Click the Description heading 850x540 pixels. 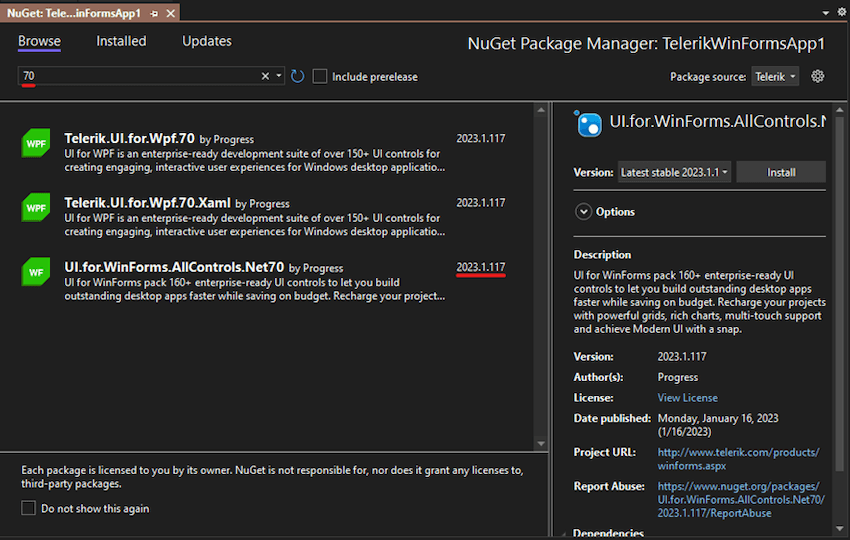click(x=602, y=254)
